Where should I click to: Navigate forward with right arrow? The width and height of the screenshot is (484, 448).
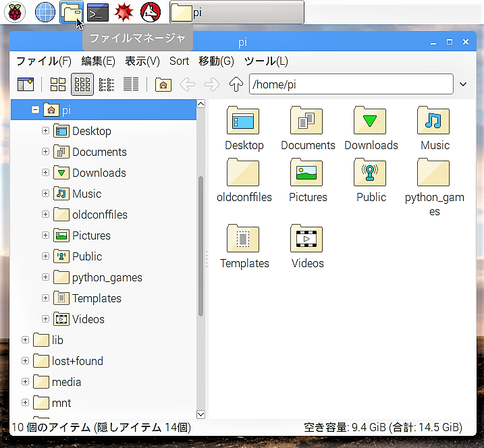point(212,84)
